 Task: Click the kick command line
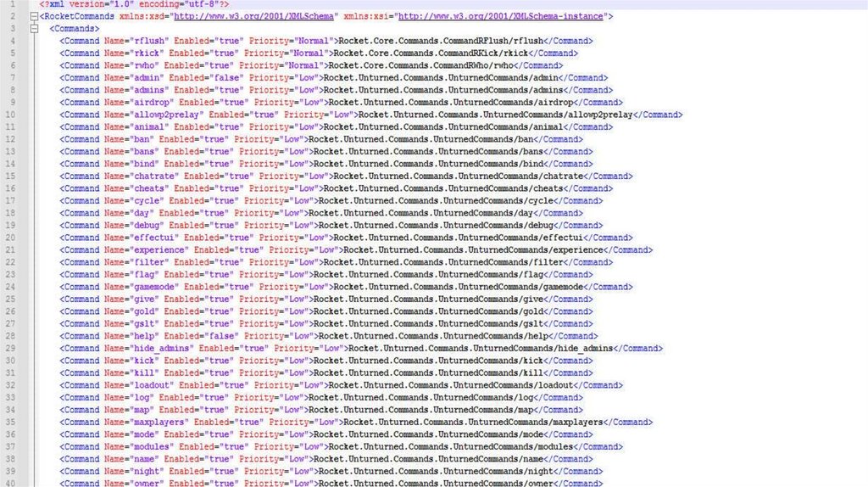click(x=326, y=361)
